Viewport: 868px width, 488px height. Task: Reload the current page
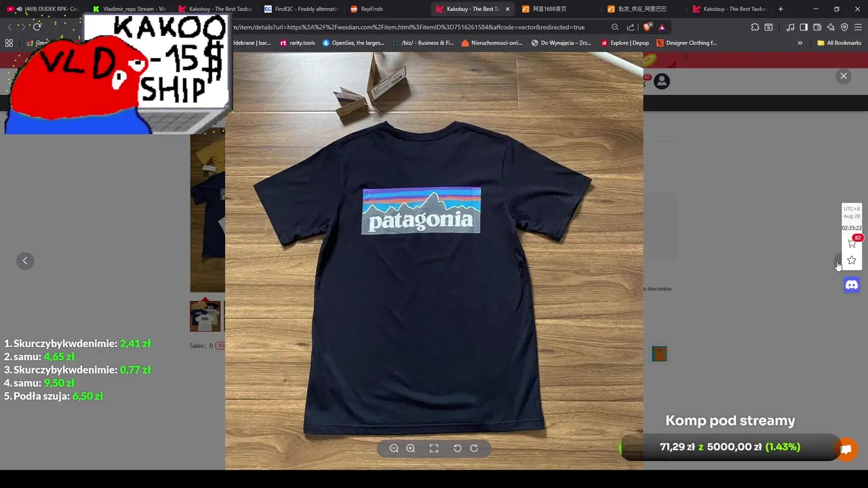37,26
